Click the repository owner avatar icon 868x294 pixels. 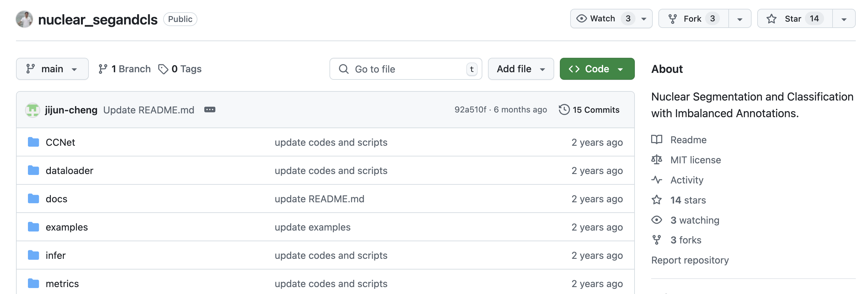(24, 19)
